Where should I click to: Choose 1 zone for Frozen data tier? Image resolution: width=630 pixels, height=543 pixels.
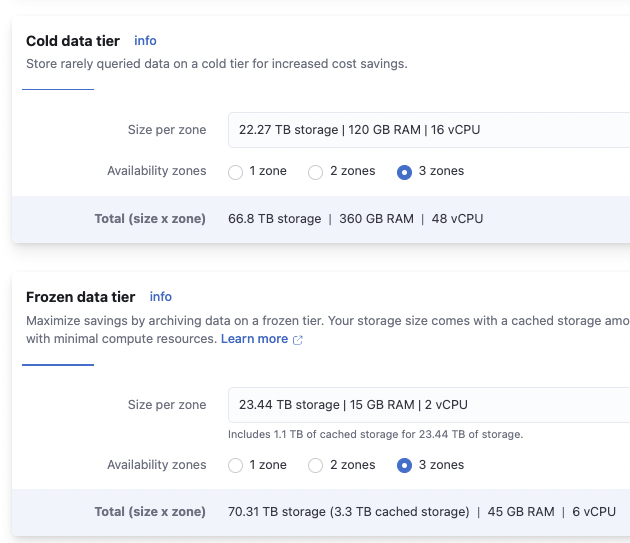(236, 465)
